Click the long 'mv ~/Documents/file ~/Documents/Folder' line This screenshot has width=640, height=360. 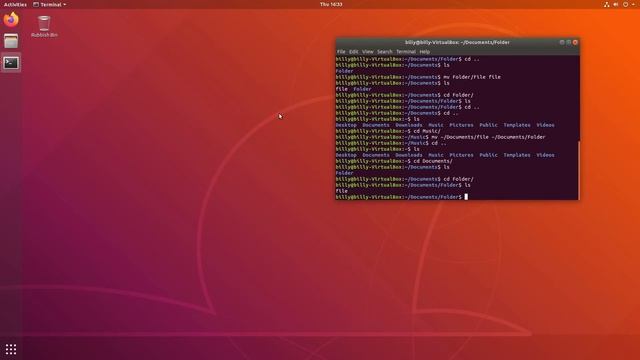pyautogui.click(x=440, y=137)
